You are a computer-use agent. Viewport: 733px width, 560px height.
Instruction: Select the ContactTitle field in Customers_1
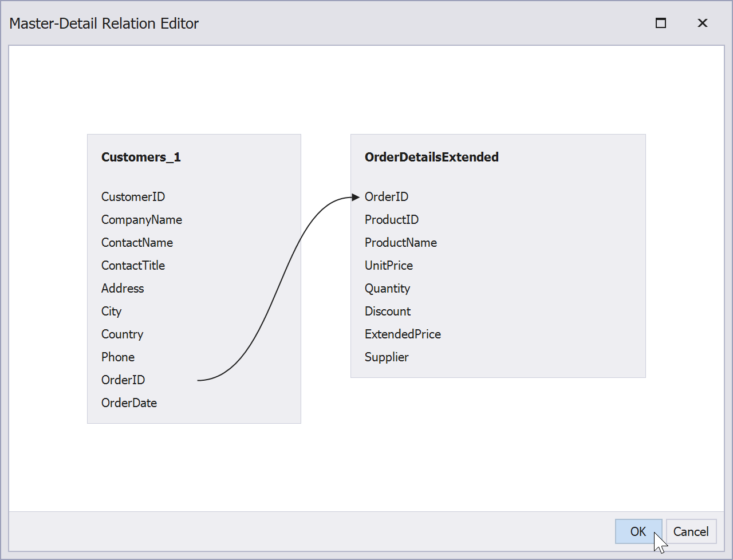point(133,265)
